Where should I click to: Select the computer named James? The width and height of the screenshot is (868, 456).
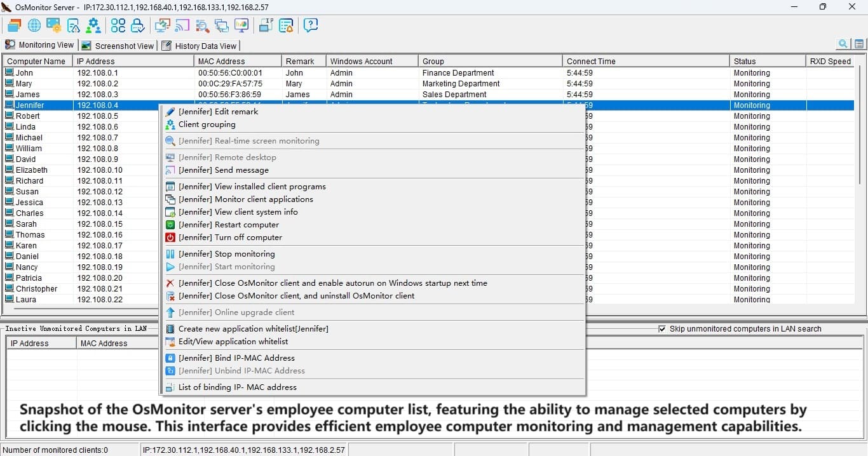(x=27, y=95)
